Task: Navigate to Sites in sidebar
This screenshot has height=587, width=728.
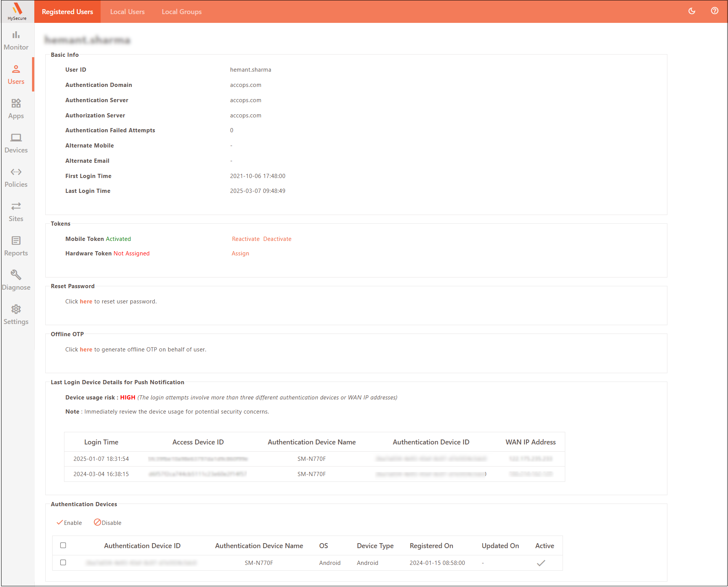Action: [x=16, y=212]
